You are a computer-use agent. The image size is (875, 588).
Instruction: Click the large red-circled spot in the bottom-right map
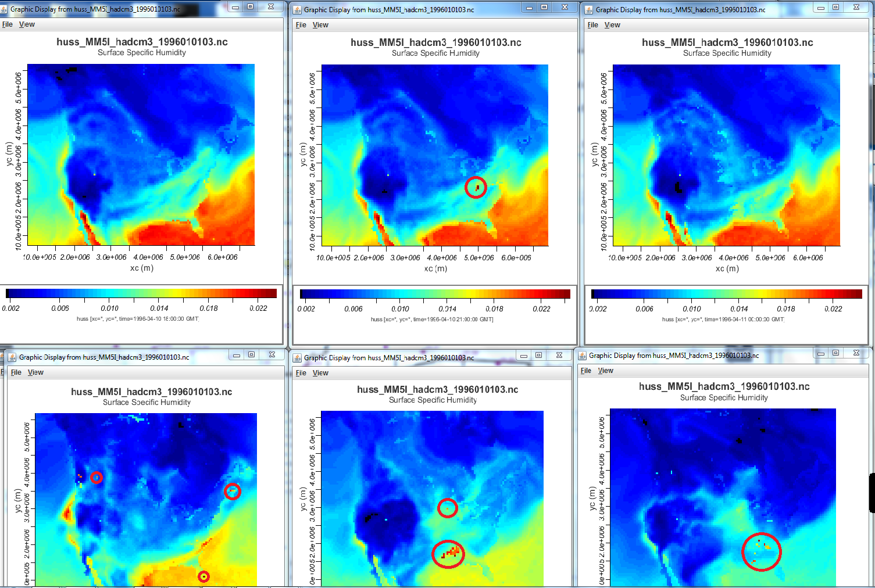click(761, 551)
